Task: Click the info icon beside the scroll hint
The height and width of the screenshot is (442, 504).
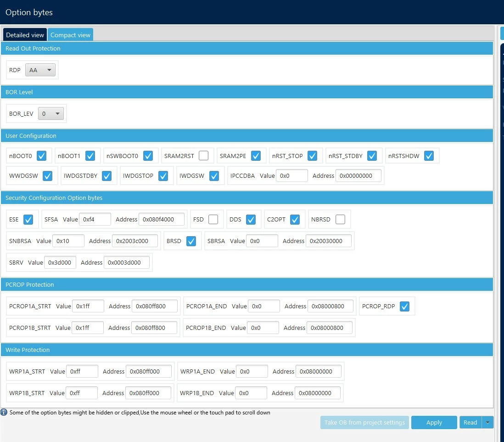Action: point(4,412)
